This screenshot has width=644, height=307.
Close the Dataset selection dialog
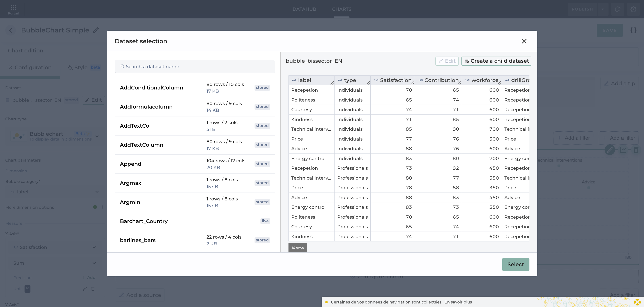524,41
